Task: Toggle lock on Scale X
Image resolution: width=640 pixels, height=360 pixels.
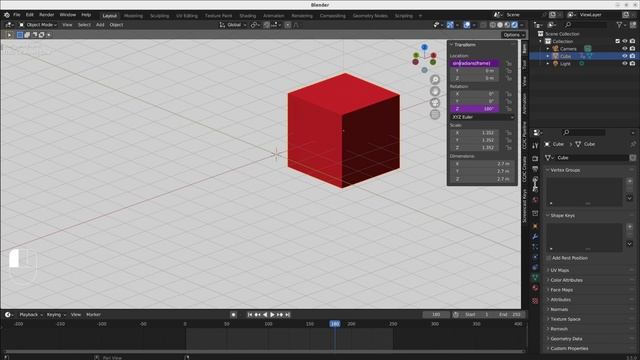Action: click(x=509, y=133)
